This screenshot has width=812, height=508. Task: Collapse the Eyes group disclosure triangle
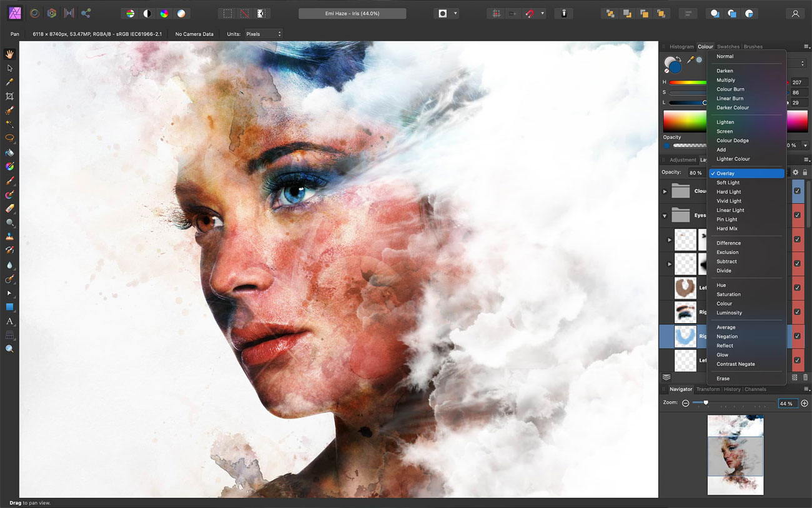pos(665,215)
